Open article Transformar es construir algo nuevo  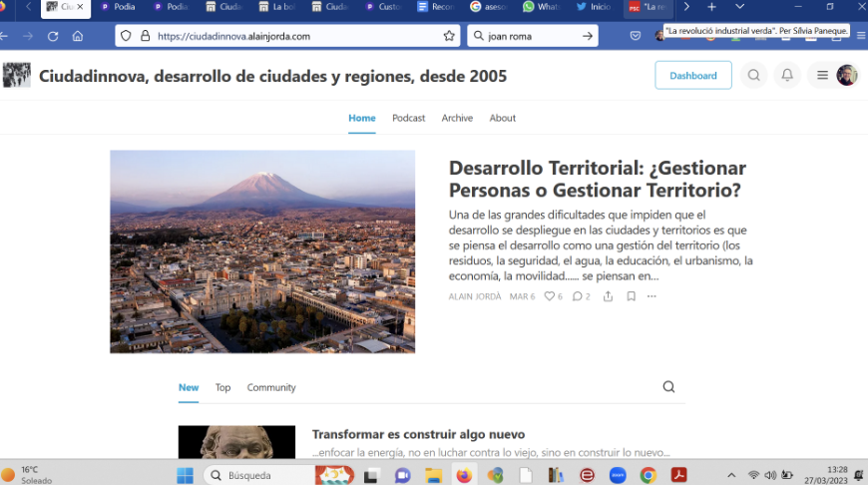418,434
